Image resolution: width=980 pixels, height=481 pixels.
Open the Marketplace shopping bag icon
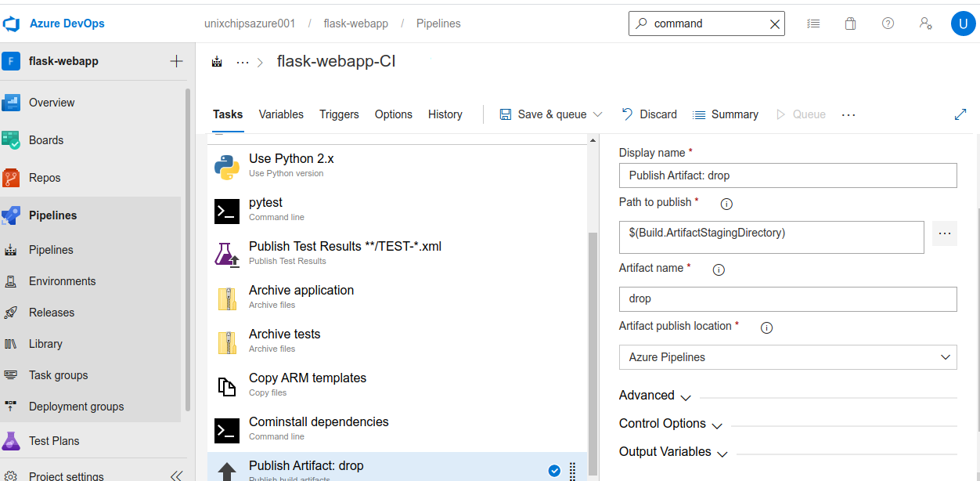[x=851, y=24]
